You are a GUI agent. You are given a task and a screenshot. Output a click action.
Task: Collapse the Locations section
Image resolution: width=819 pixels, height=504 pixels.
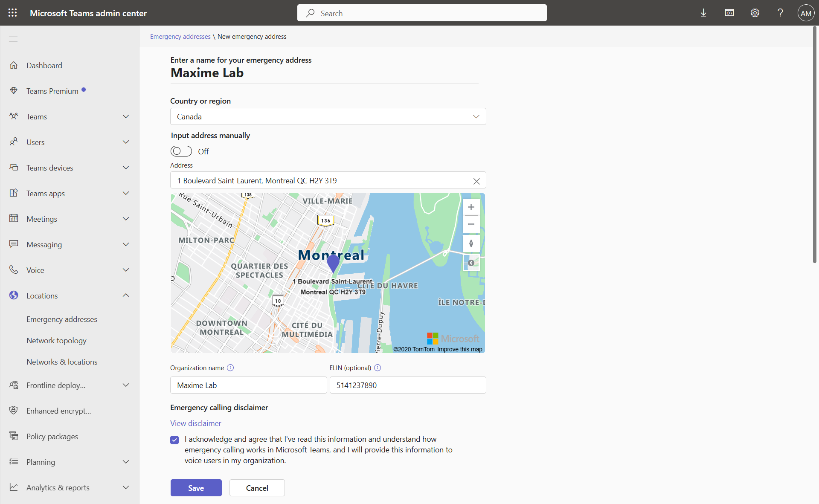tap(126, 295)
